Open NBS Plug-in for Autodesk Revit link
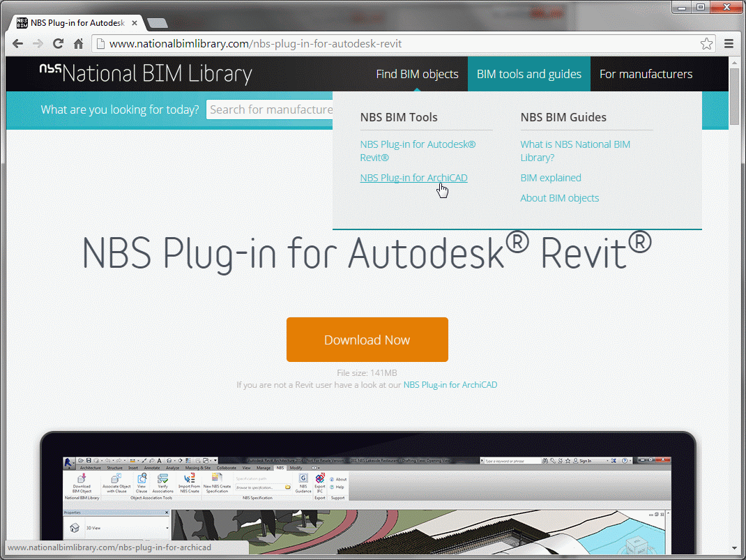Image resolution: width=746 pixels, height=560 pixels. pos(418,151)
